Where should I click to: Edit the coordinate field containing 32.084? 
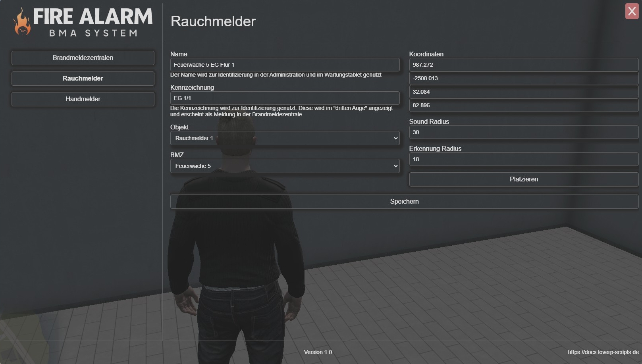[523, 92]
